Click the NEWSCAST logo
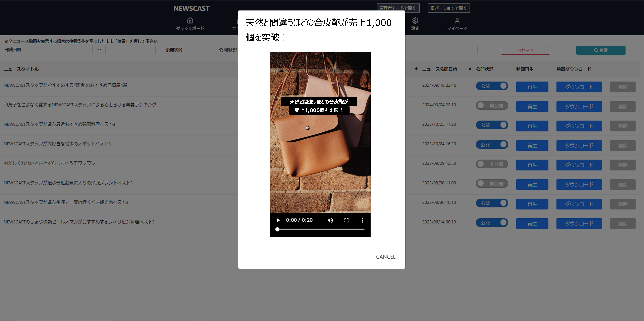 coord(192,8)
